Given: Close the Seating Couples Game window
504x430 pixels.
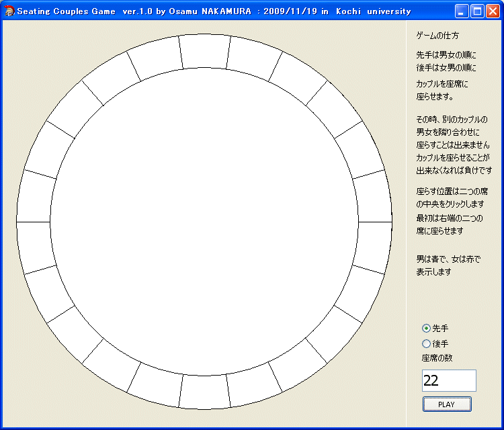Looking at the screenshot, I should click(x=493, y=11).
